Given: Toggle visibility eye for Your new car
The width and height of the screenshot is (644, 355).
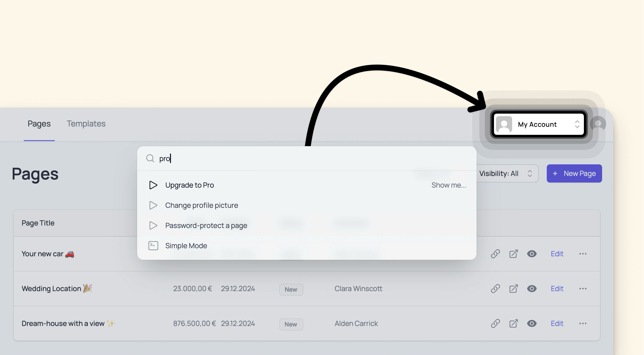Looking at the screenshot, I should pos(532,254).
